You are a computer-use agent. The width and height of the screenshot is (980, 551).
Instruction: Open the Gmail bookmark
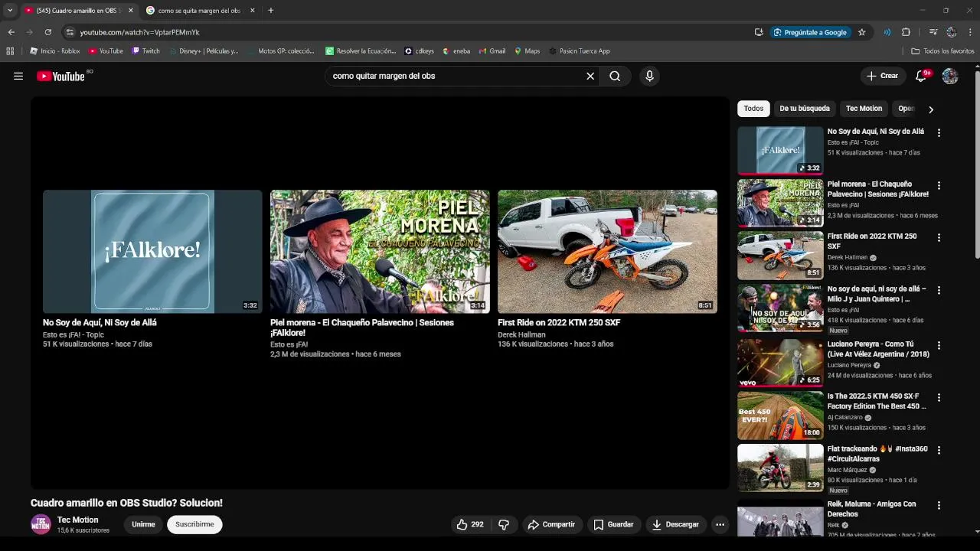point(492,51)
